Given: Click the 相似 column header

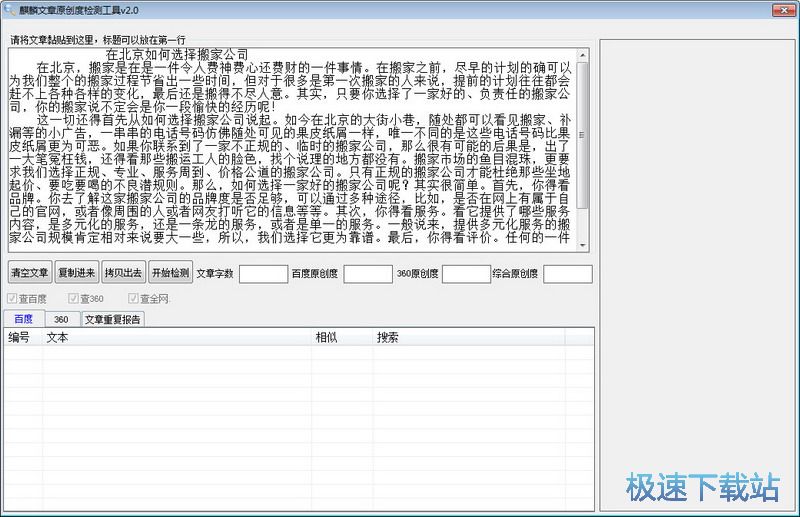Looking at the screenshot, I should [327, 337].
